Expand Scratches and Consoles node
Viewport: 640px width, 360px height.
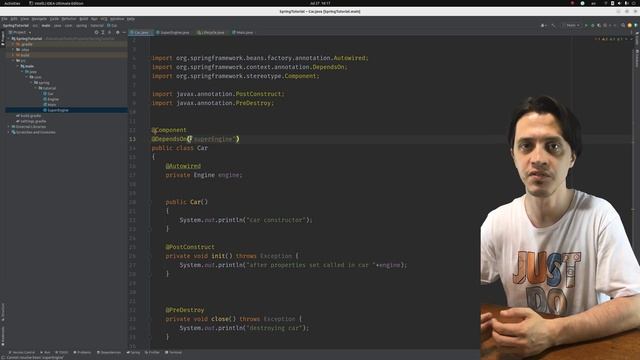tap(9, 132)
